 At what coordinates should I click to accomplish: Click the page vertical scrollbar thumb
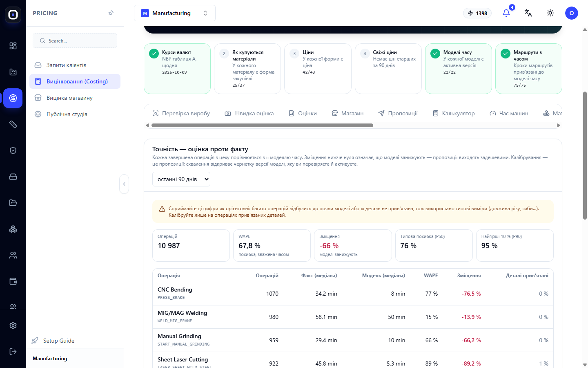click(585, 155)
